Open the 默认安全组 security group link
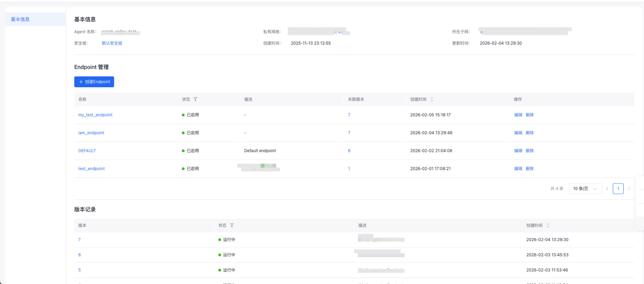 click(112, 43)
